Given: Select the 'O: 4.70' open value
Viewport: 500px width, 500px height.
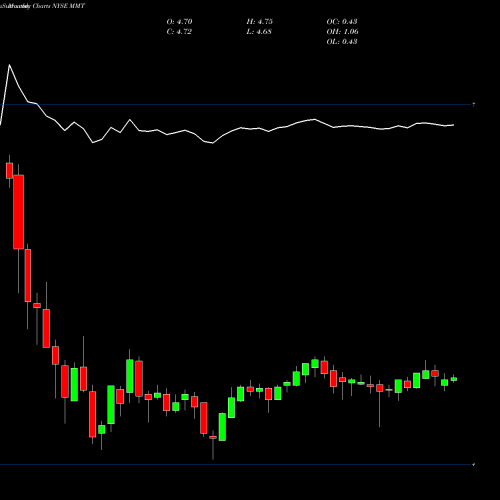Looking at the screenshot, I should tap(179, 22).
